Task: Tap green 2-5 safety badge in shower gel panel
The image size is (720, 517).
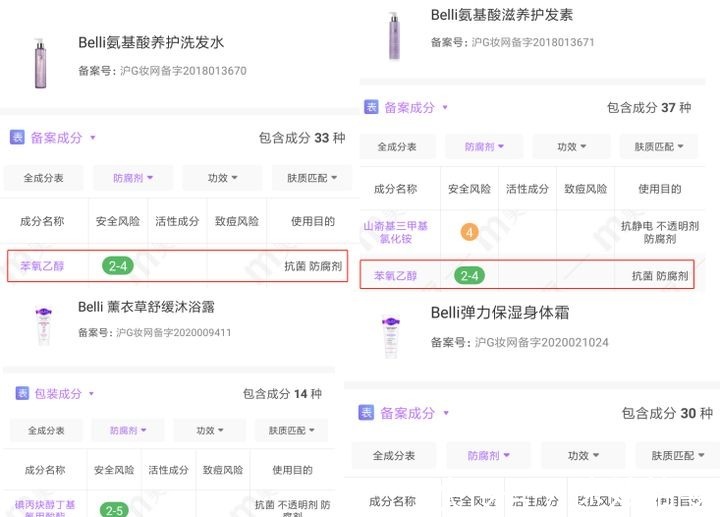Action: point(114,510)
